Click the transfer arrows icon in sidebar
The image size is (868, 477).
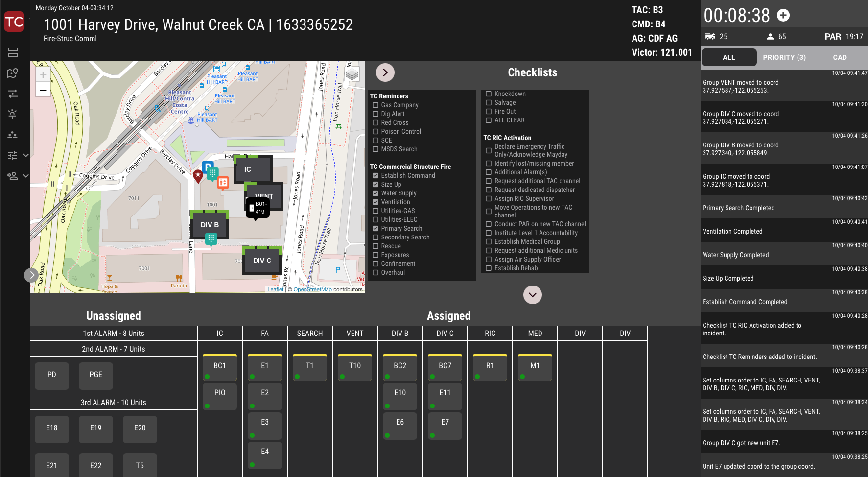pyautogui.click(x=12, y=93)
